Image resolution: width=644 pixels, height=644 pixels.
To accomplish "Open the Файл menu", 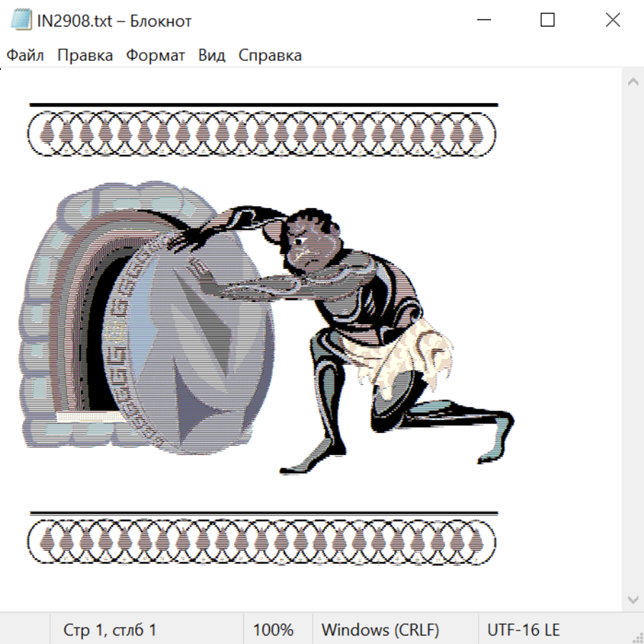I will [26, 56].
